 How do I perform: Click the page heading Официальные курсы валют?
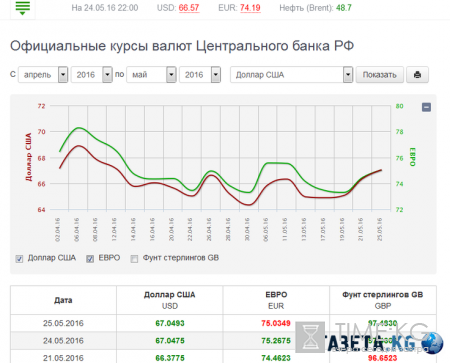(x=182, y=46)
